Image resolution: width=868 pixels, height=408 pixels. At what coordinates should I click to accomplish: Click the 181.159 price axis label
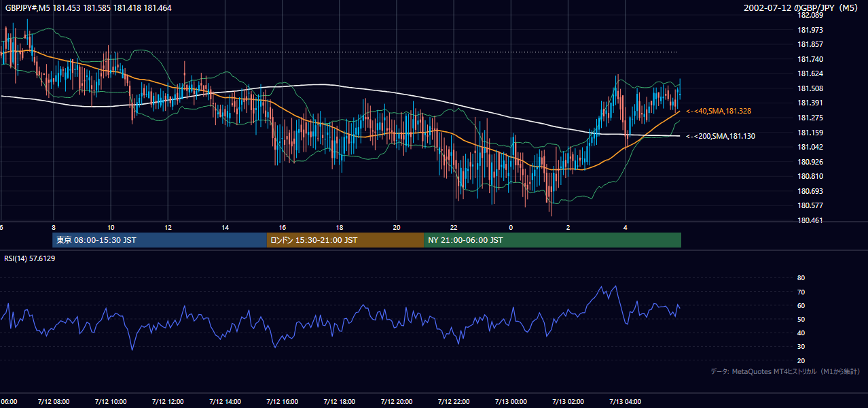coord(810,133)
